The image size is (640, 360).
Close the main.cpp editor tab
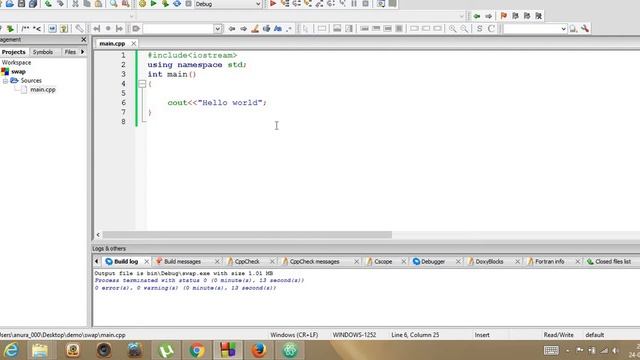133,43
